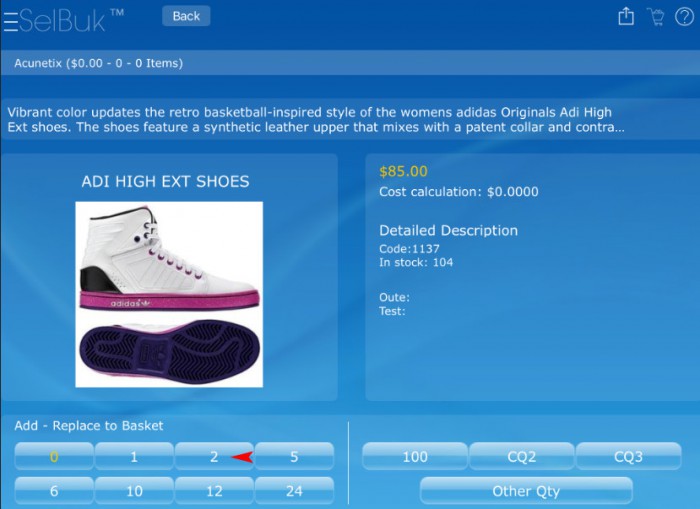Open the help question mark icon
The width and height of the screenshot is (700, 509).
pos(684,17)
